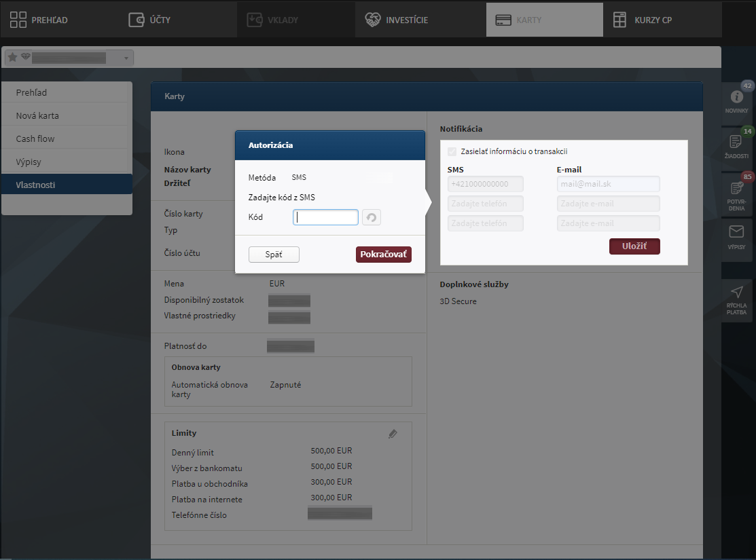Open the Žiadosti requests icon
Image resolution: width=756 pixels, height=560 pixels.
point(736,142)
